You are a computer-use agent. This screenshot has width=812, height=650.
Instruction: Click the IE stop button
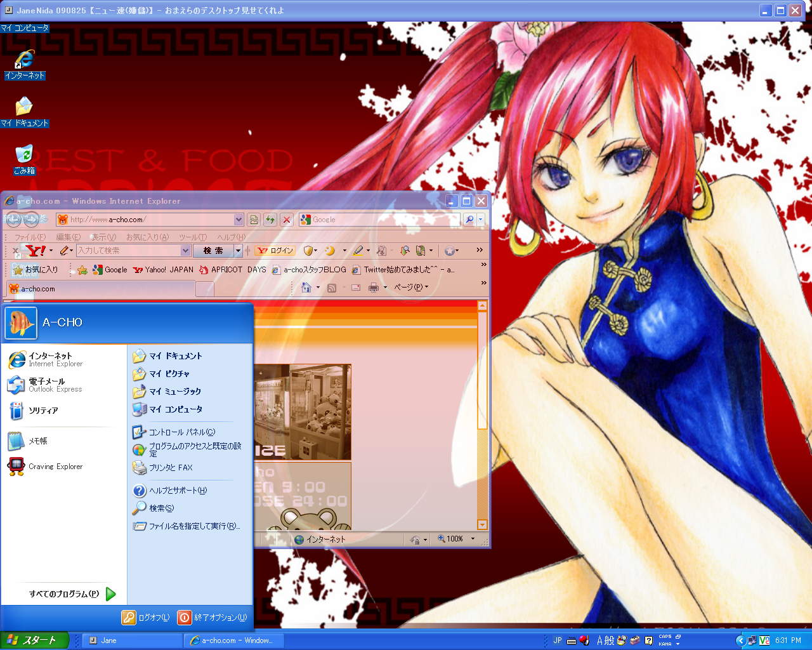(x=287, y=220)
